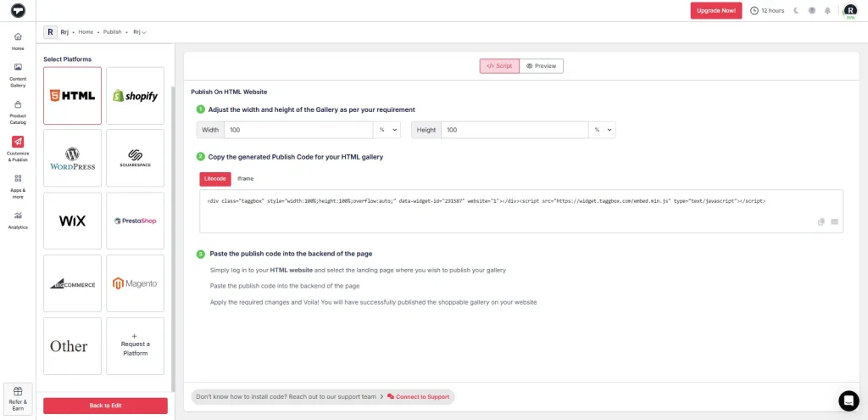
Task: Click the Height value input field
Action: pos(515,130)
